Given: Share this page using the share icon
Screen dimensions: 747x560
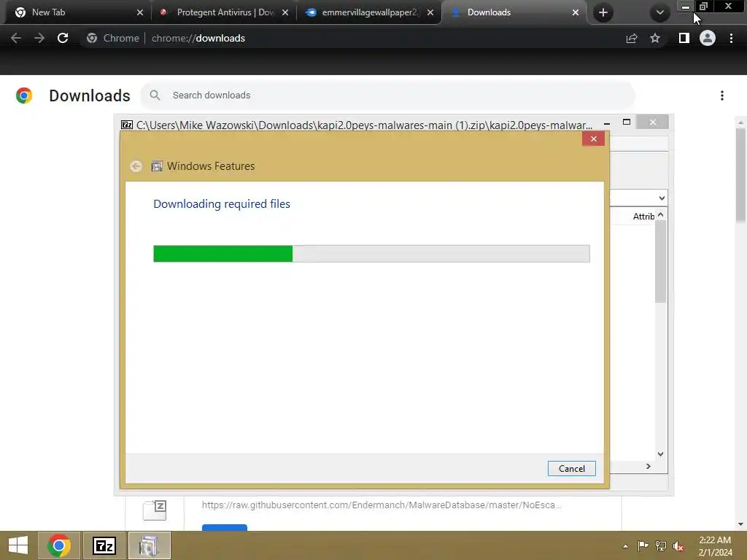Looking at the screenshot, I should pyautogui.click(x=632, y=38).
